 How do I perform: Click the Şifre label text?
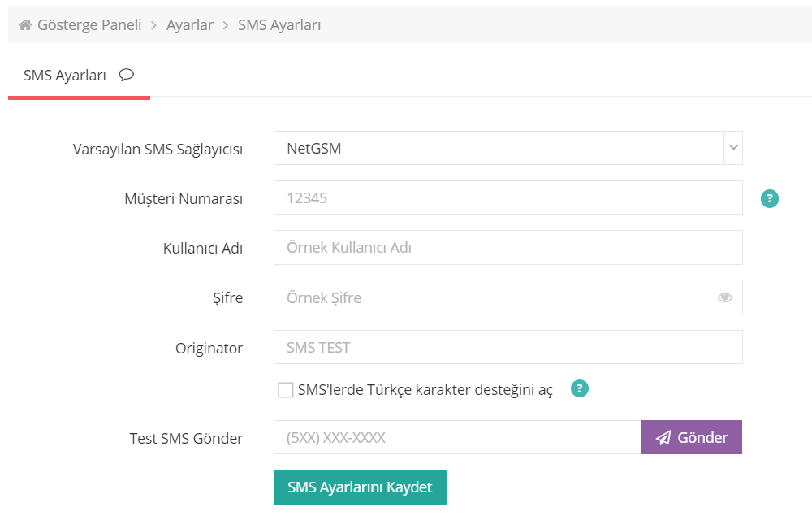point(228,298)
